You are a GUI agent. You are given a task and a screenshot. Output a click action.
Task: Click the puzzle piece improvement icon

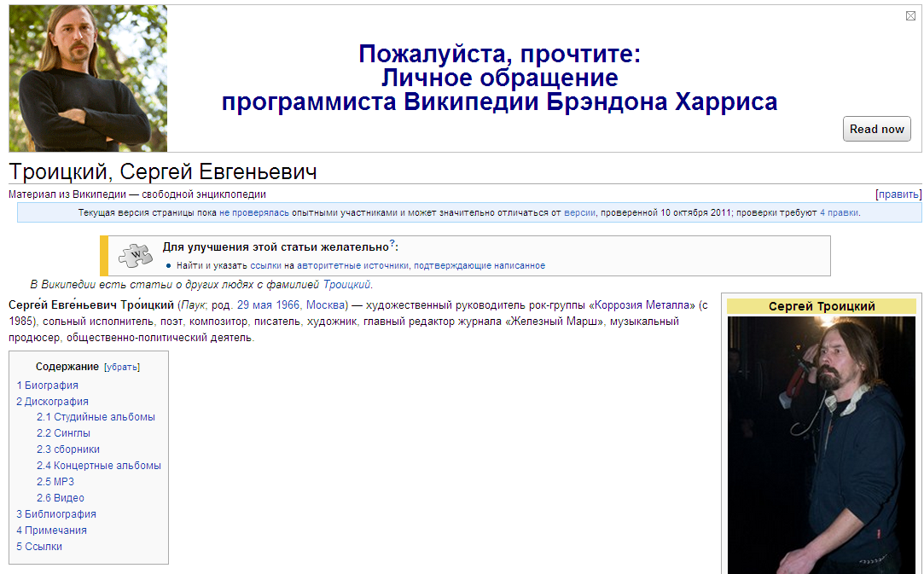tap(136, 255)
